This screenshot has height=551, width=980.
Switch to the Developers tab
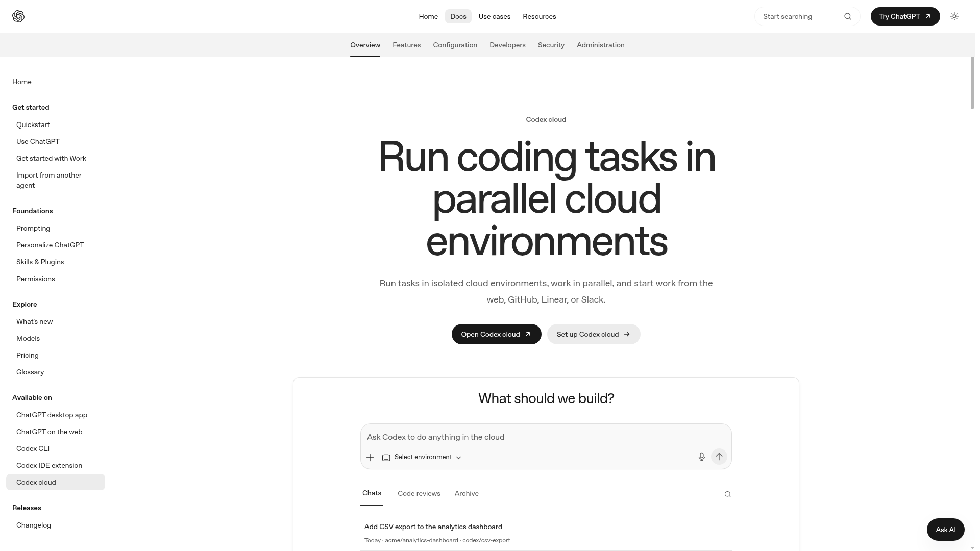[x=507, y=45]
